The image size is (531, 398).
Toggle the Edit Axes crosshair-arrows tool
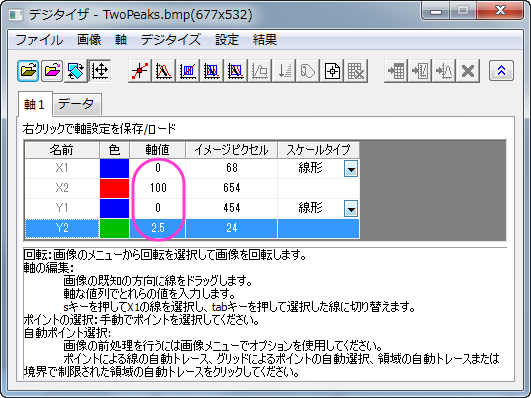100,71
